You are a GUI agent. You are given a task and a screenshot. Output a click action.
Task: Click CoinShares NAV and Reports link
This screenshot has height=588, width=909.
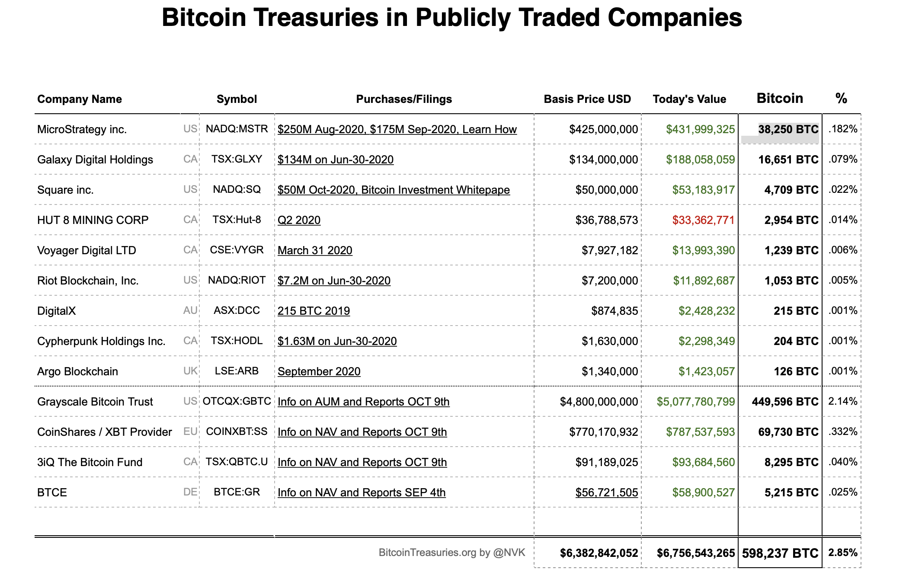362,432
